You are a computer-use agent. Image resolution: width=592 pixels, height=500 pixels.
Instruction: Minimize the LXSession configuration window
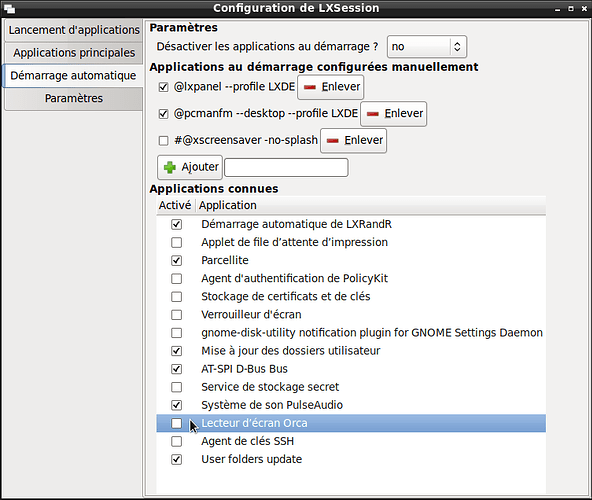557,8
